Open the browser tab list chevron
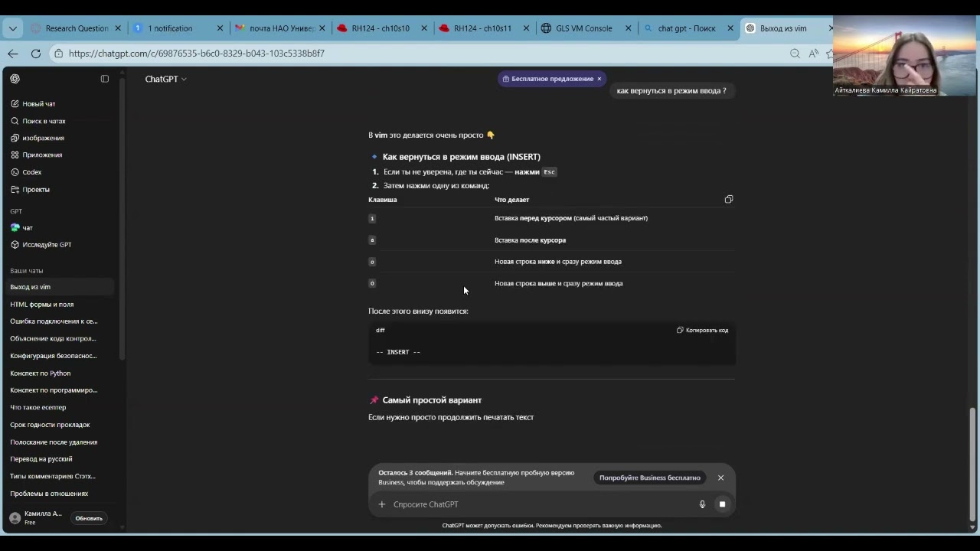 (13, 28)
